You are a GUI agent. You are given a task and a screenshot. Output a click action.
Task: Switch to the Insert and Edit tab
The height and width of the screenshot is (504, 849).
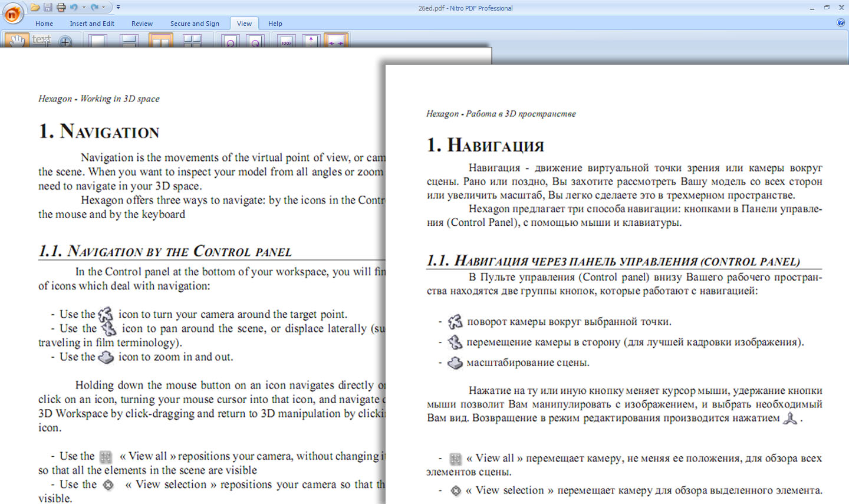[x=92, y=24]
